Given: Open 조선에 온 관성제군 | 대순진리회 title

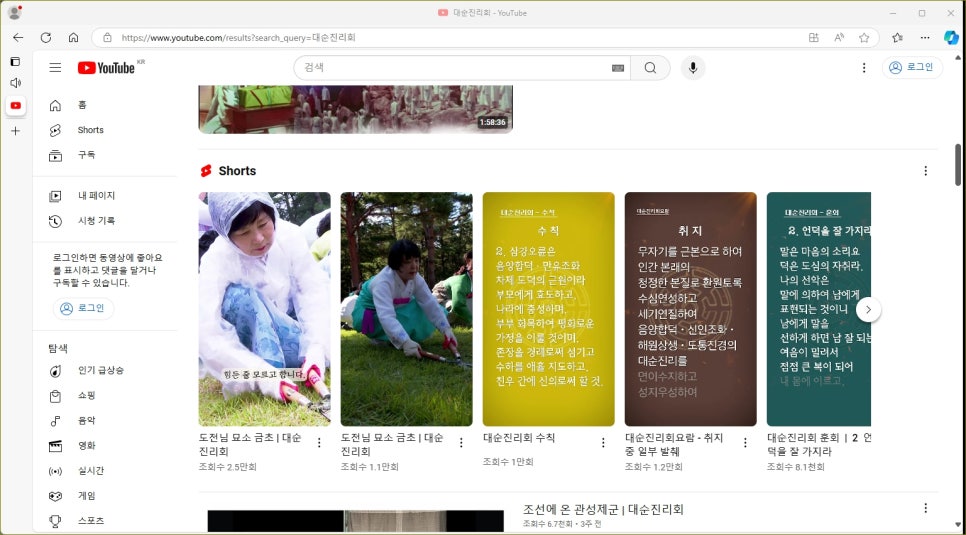Looking at the screenshot, I should 603,510.
